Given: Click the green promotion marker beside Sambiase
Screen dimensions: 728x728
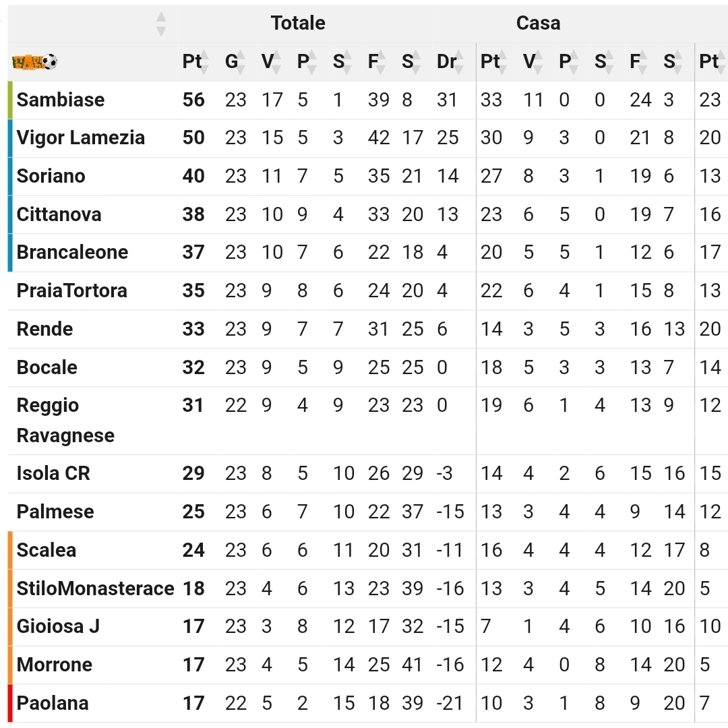Looking at the screenshot, I should 10,100.
